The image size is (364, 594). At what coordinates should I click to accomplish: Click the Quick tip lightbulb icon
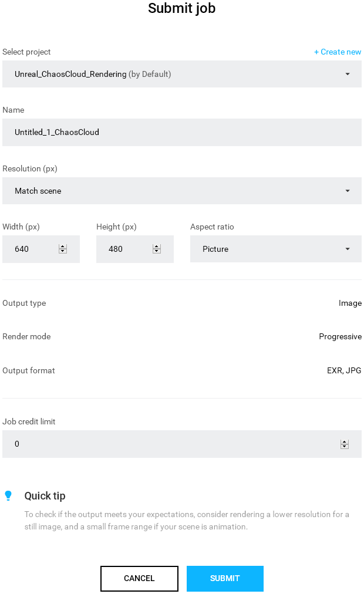coord(8,495)
